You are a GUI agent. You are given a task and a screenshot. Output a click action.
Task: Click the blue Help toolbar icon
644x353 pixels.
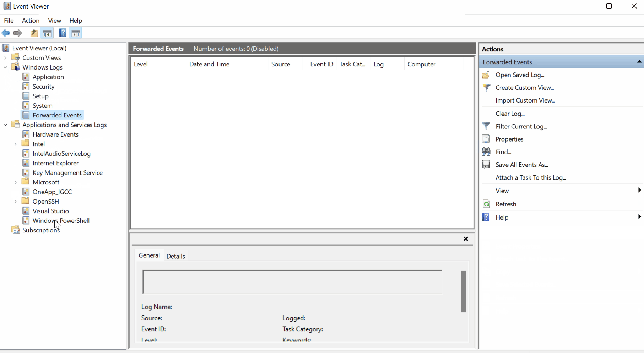[x=63, y=33]
